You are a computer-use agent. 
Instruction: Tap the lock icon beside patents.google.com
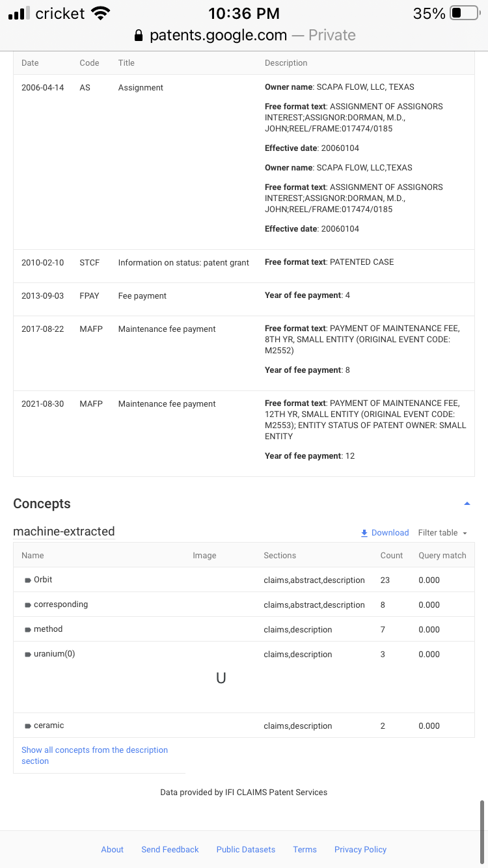[x=138, y=36]
